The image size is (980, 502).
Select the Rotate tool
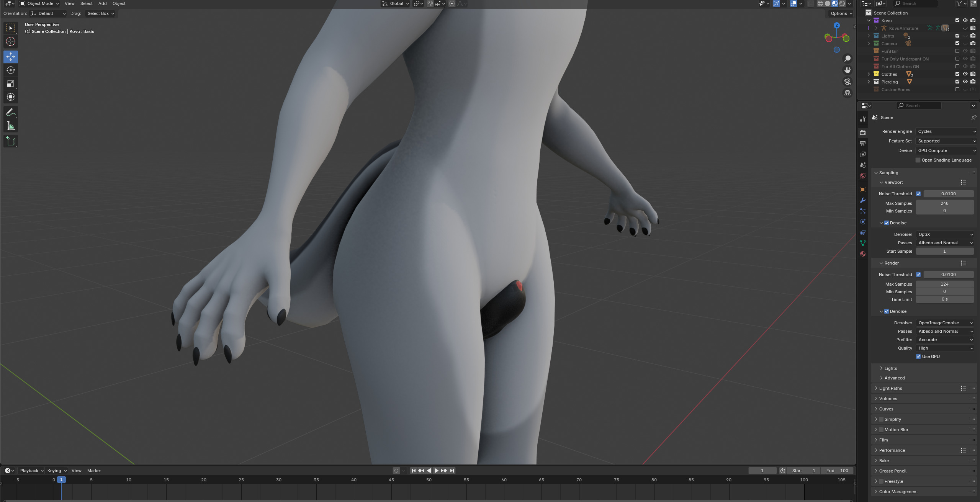coord(11,70)
